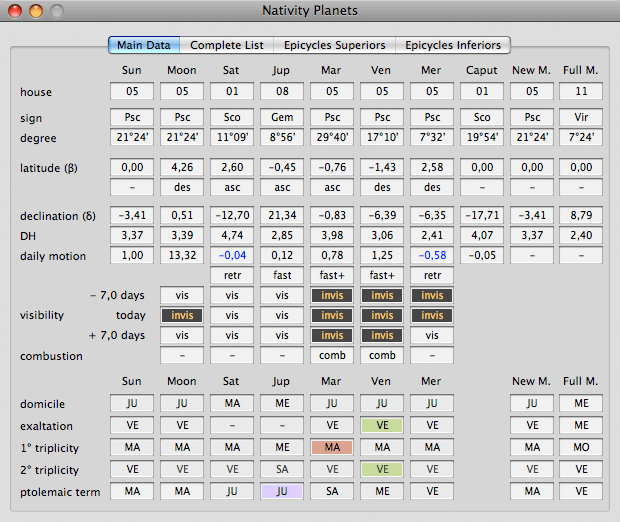This screenshot has height=522, width=620.
Task: Click the Sat DH value 4,74
Action: [x=232, y=235]
